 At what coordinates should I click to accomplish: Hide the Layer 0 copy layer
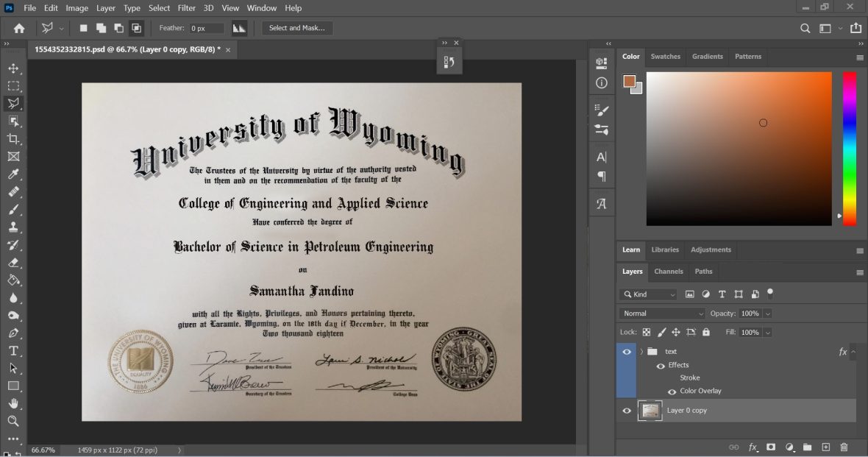coord(627,410)
